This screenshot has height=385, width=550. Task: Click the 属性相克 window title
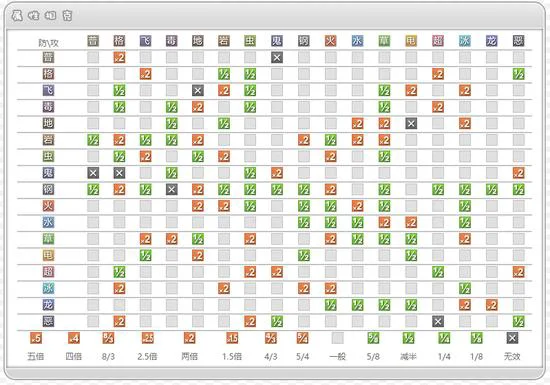point(42,16)
